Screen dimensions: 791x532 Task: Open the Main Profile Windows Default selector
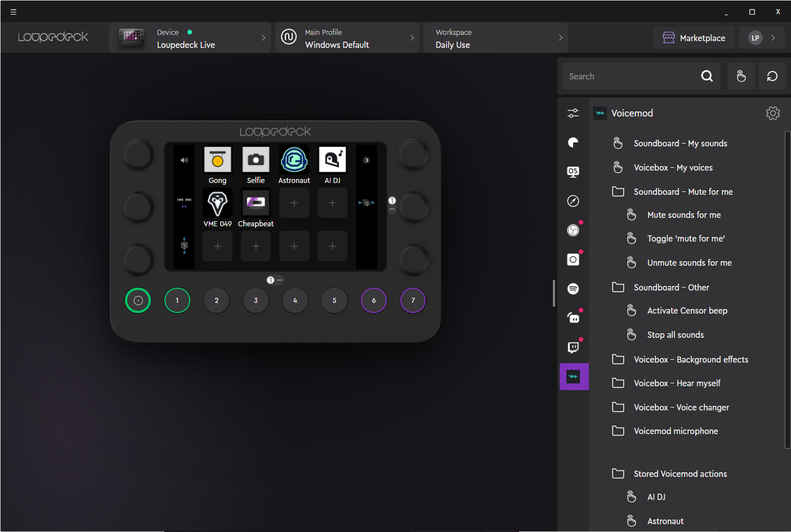pyautogui.click(x=347, y=38)
